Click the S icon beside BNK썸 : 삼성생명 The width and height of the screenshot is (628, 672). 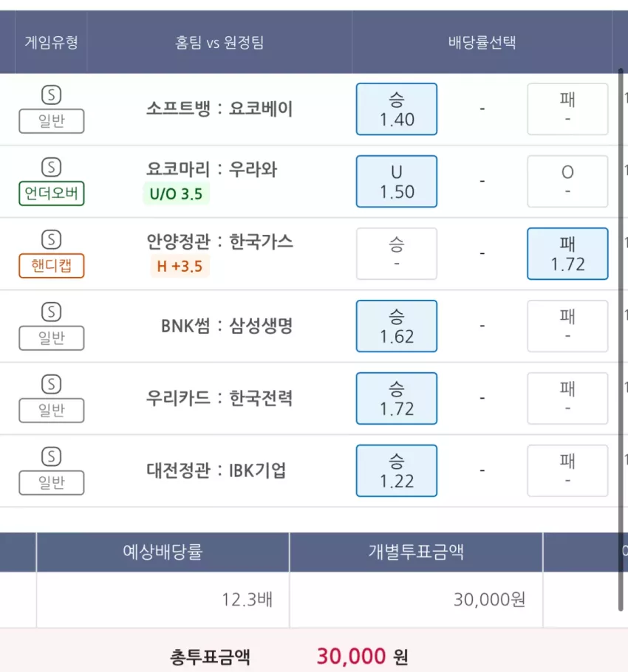pyautogui.click(x=52, y=312)
